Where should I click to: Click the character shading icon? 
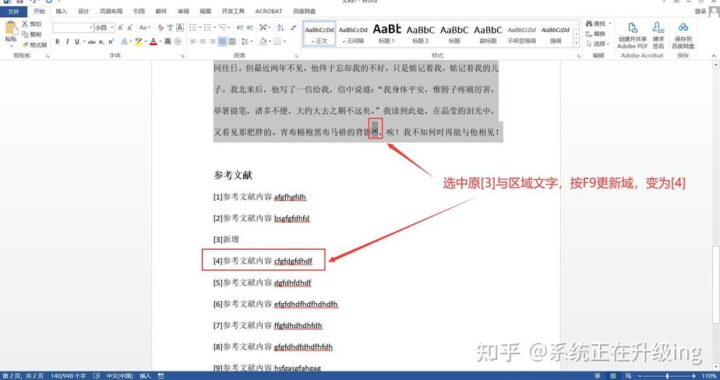(168, 42)
